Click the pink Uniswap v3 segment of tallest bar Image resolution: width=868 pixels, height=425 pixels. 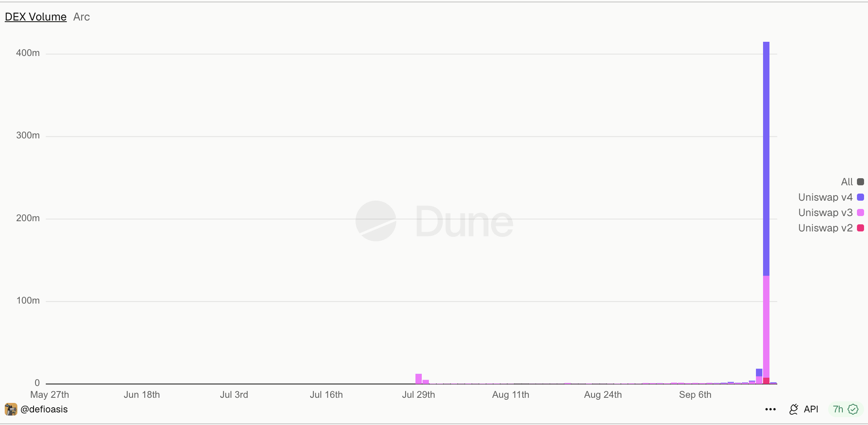pos(766,326)
